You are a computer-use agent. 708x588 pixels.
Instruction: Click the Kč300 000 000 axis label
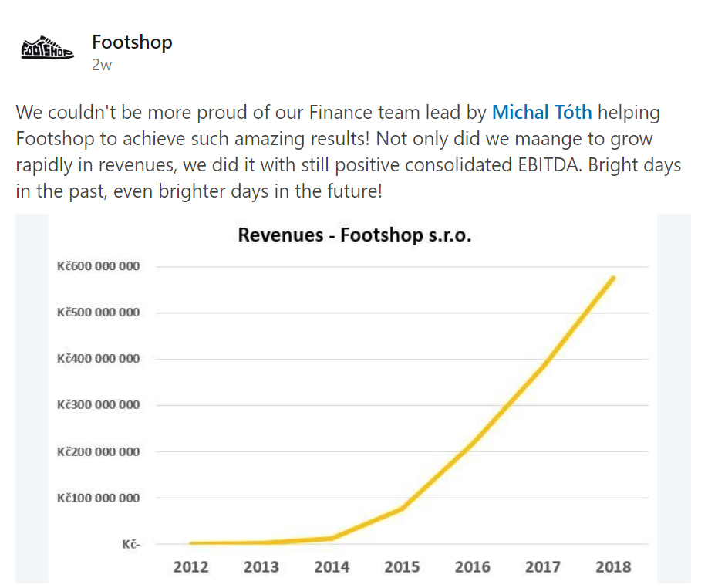click(98, 405)
